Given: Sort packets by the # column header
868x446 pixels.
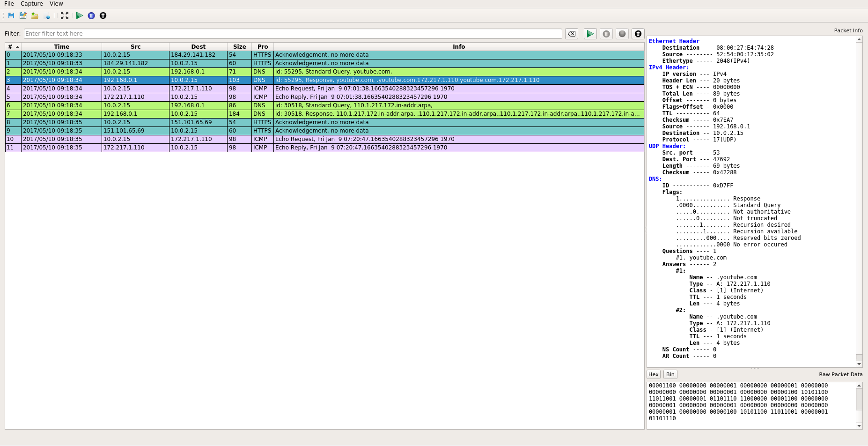Looking at the screenshot, I should (13, 47).
